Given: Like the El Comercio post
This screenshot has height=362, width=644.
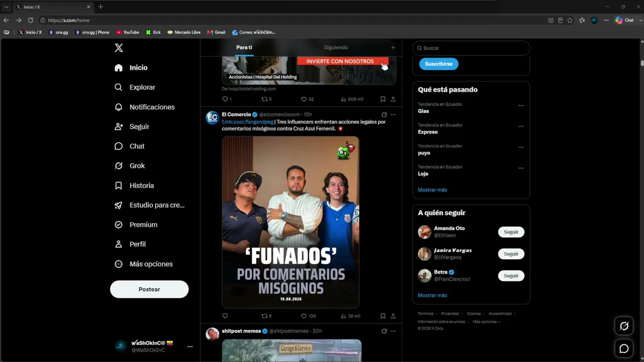Looking at the screenshot, I should click(308, 316).
